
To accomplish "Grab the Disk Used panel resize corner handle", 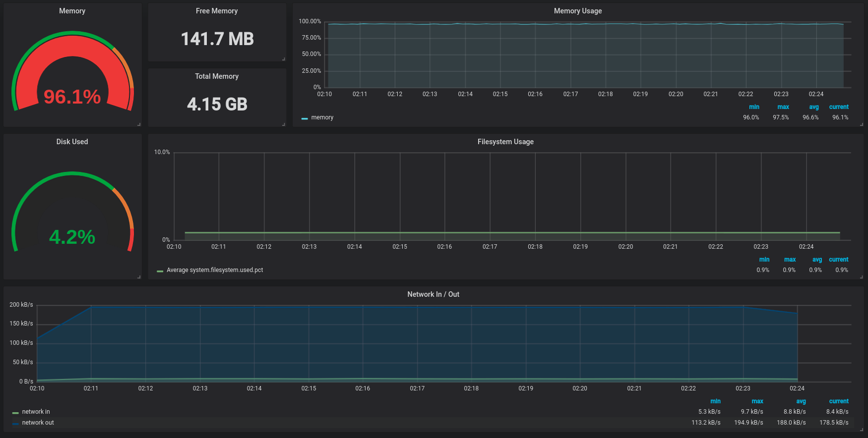I will click(139, 277).
